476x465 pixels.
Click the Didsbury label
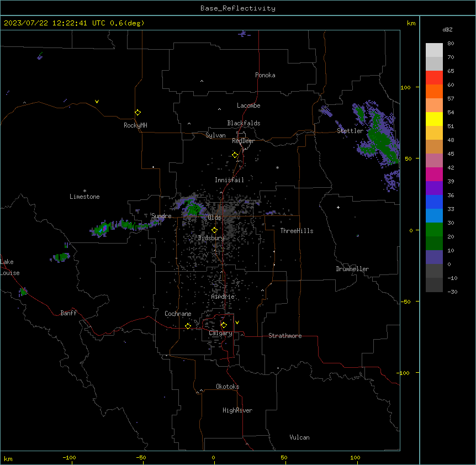click(211, 238)
